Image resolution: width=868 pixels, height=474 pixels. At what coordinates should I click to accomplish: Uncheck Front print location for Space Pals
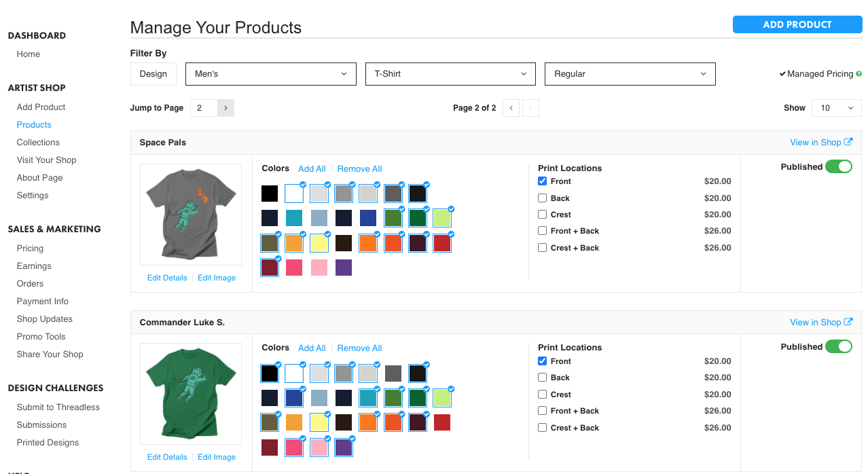[x=542, y=181]
